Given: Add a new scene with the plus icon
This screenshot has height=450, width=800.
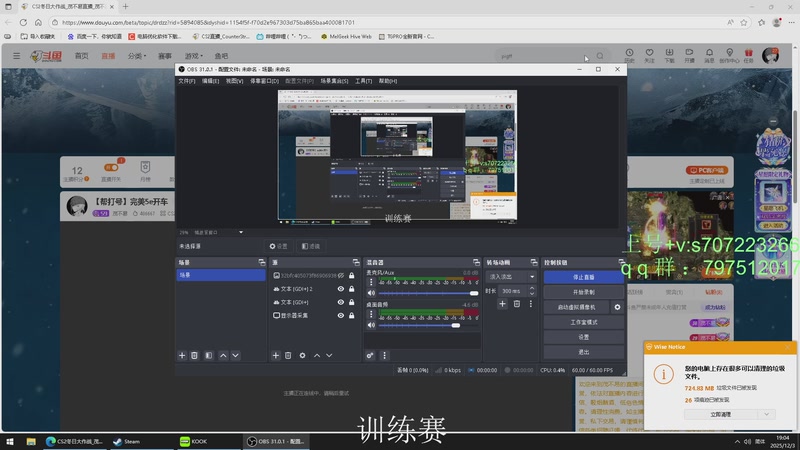Looking at the screenshot, I should click(x=182, y=356).
